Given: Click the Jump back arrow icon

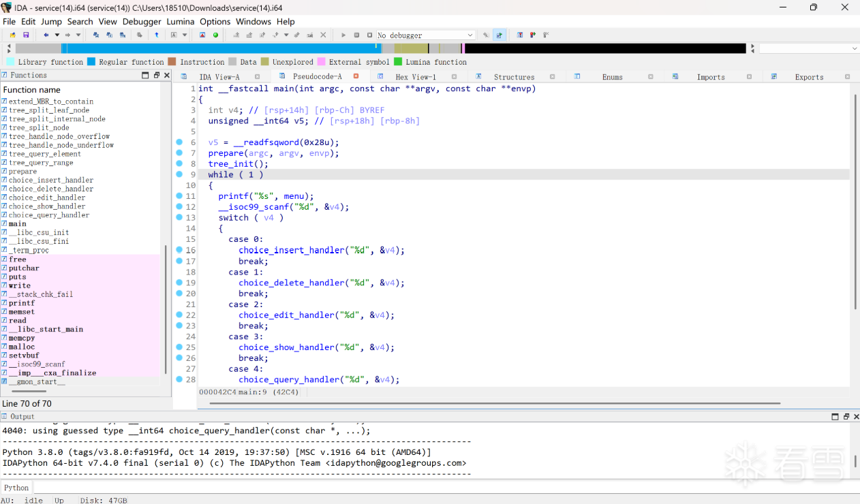Looking at the screenshot, I should pyautogui.click(x=46, y=35).
